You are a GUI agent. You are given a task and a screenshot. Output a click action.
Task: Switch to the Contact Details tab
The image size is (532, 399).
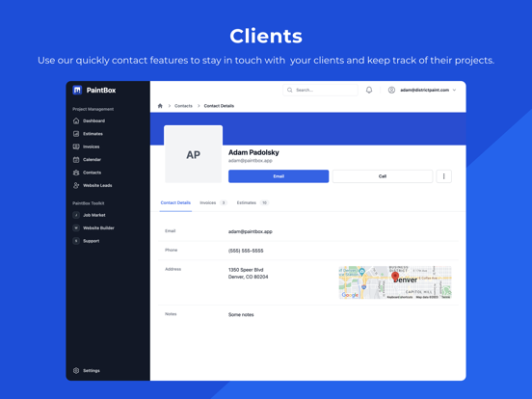tap(175, 202)
